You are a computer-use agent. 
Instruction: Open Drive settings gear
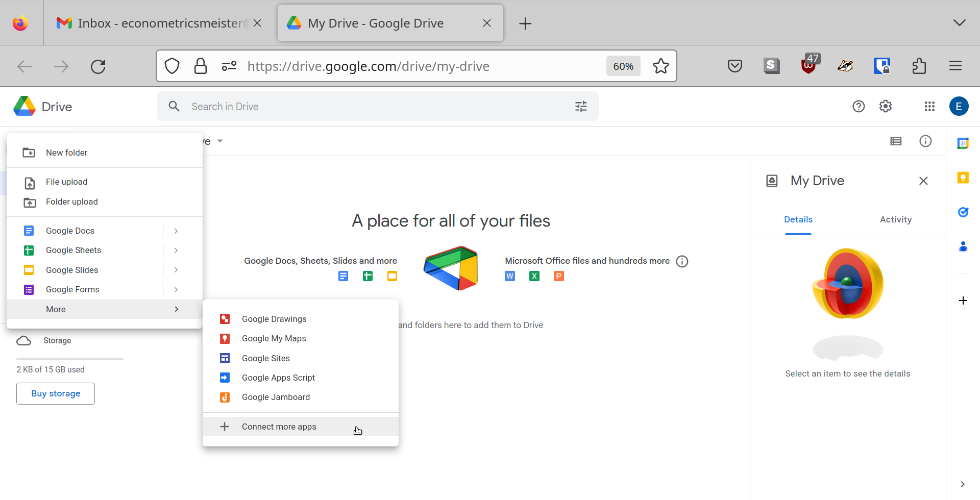(886, 106)
